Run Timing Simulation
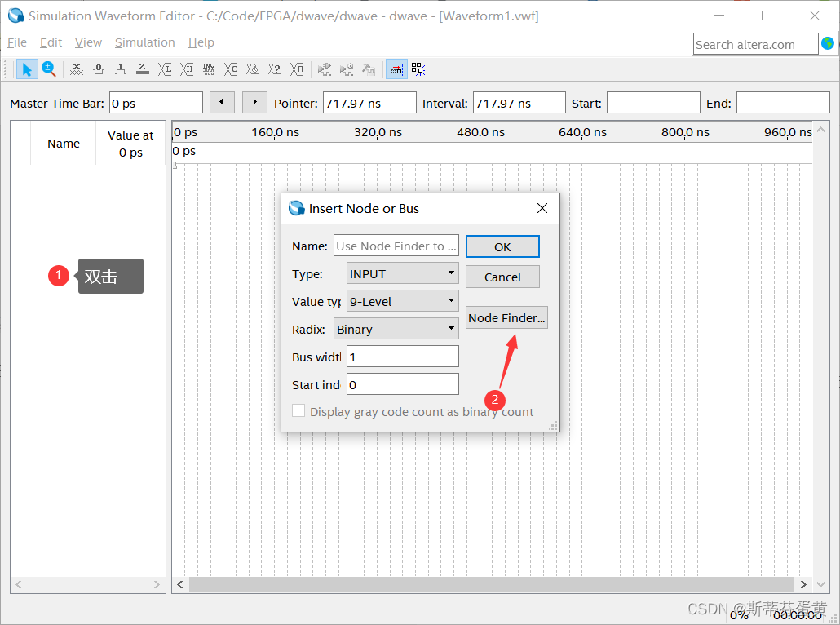 pyautogui.click(x=347, y=69)
